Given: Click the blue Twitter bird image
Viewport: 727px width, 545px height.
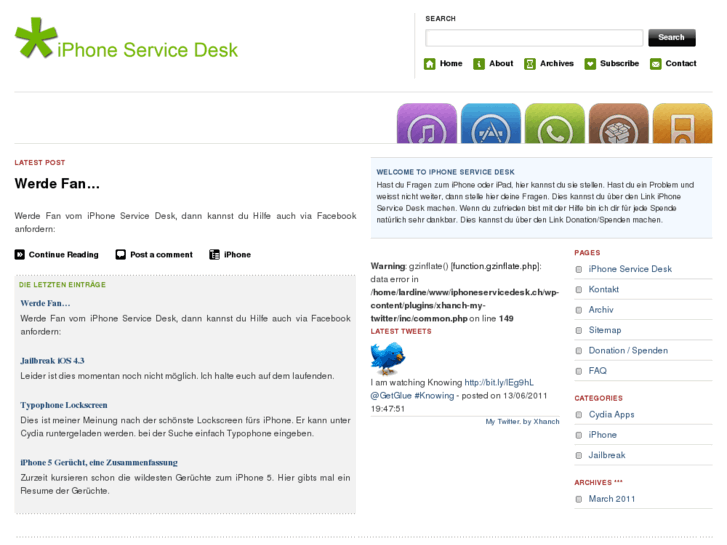Looking at the screenshot, I should 388,359.
